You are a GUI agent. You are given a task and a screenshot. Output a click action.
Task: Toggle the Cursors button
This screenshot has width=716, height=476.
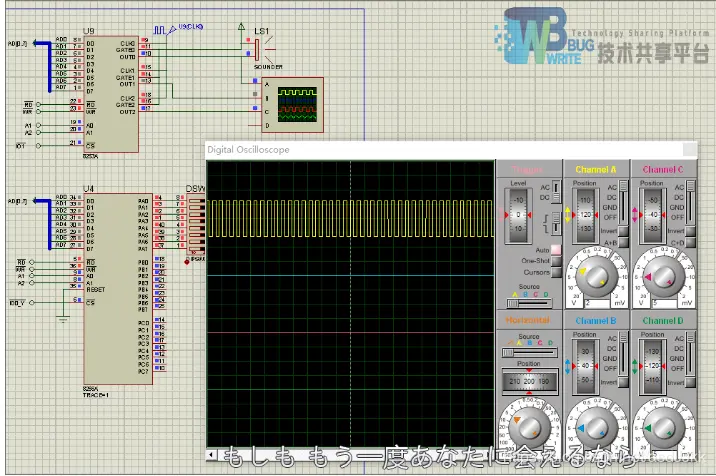click(556, 272)
